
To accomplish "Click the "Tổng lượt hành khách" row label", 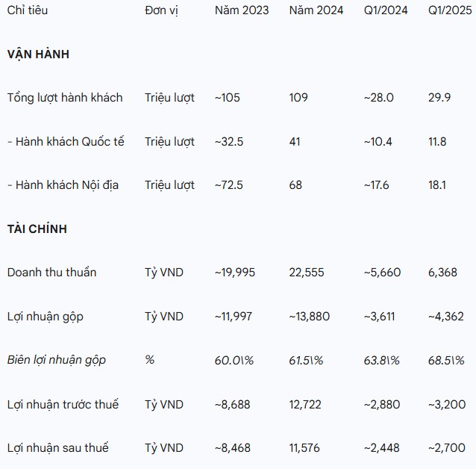I will click(x=65, y=98).
